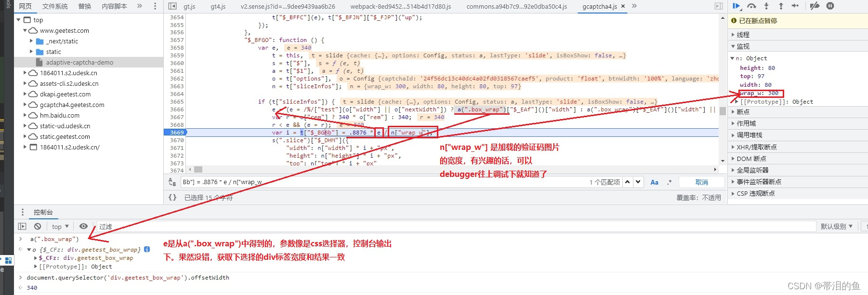Click line number 3669 in the gutter
Viewport: 868px width, 295px height.
(x=176, y=133)
